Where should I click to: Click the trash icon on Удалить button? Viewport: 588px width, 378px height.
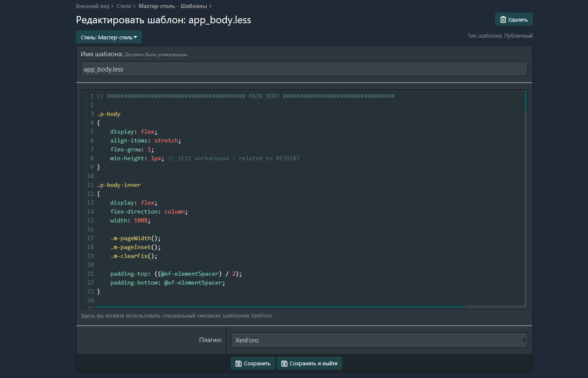(x=503, y=19)
